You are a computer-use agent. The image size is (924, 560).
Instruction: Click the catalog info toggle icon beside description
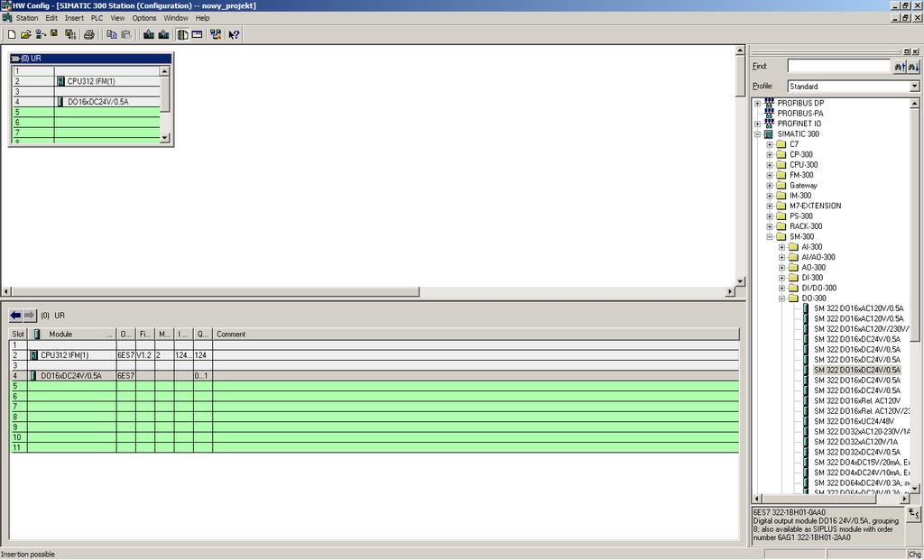click(913, 514)
